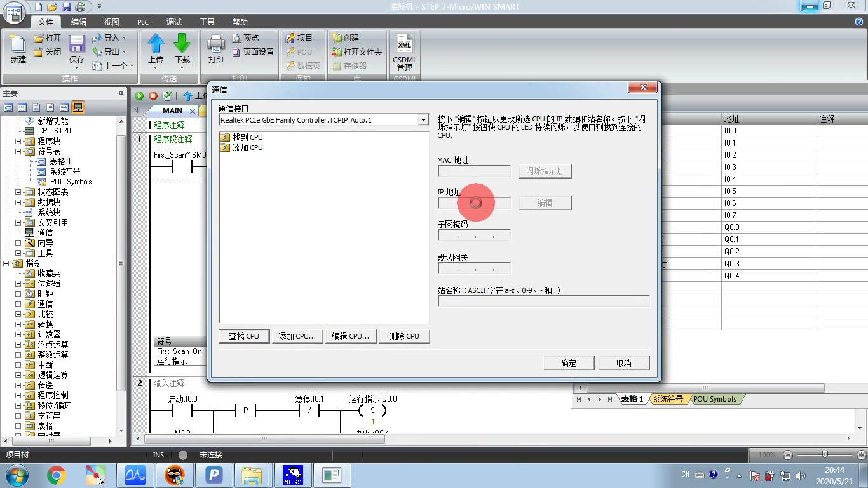Open 导入 dropdown arrow
Image resolution: width=868 pixels, height=488 pixels.
[124, 38]
